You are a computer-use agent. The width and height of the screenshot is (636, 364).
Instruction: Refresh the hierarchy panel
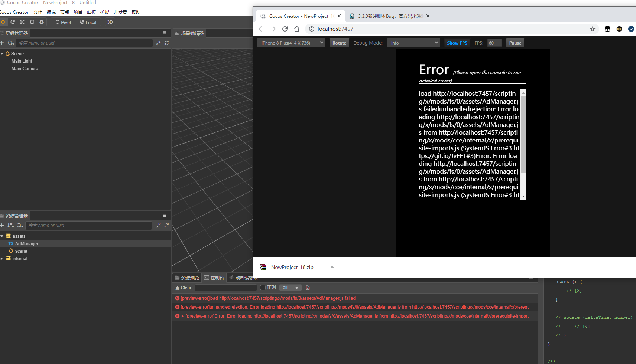[x=166, y=43]
